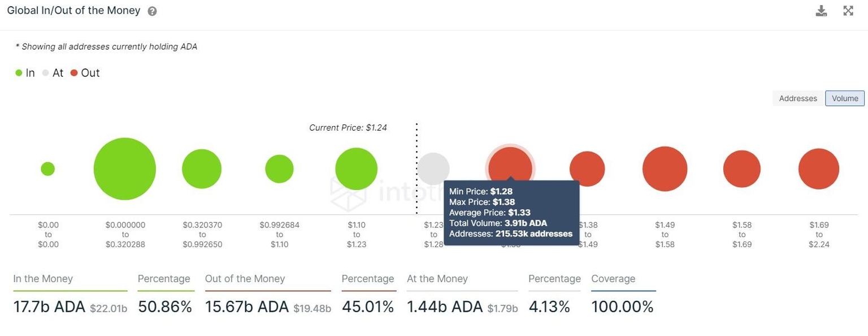Click the red $1.58 to $1.69 bubble

click(742, 169)
